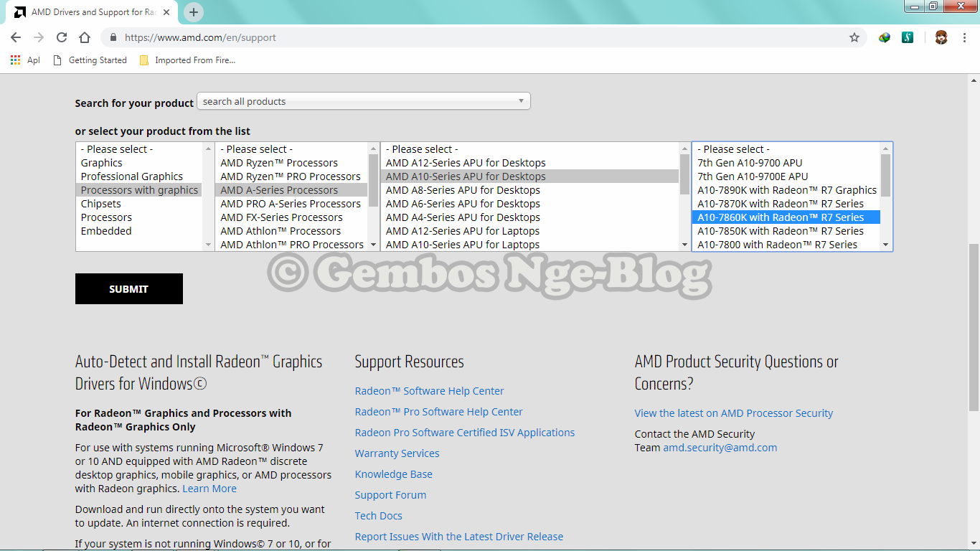This screenshot has height=551, width=980.
Task: Click the browser back navigation arrow
Action: tap(16, 37)
